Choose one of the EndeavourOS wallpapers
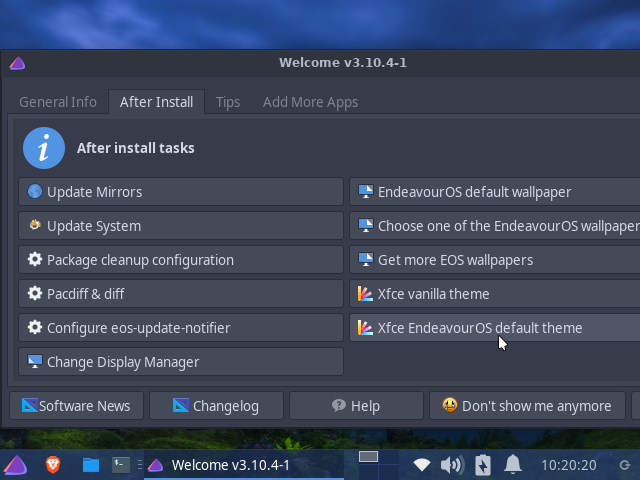640x480 pixels. 495,226
